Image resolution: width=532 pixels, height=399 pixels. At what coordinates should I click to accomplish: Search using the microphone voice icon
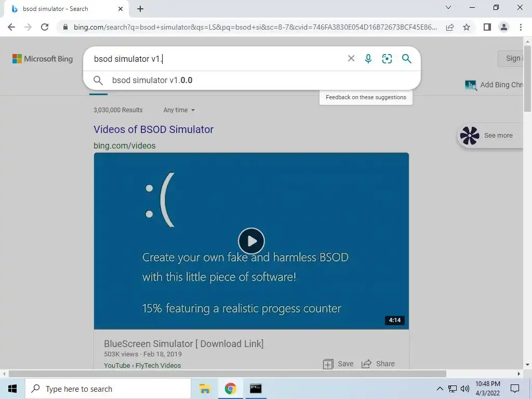[x=368, y=58]
